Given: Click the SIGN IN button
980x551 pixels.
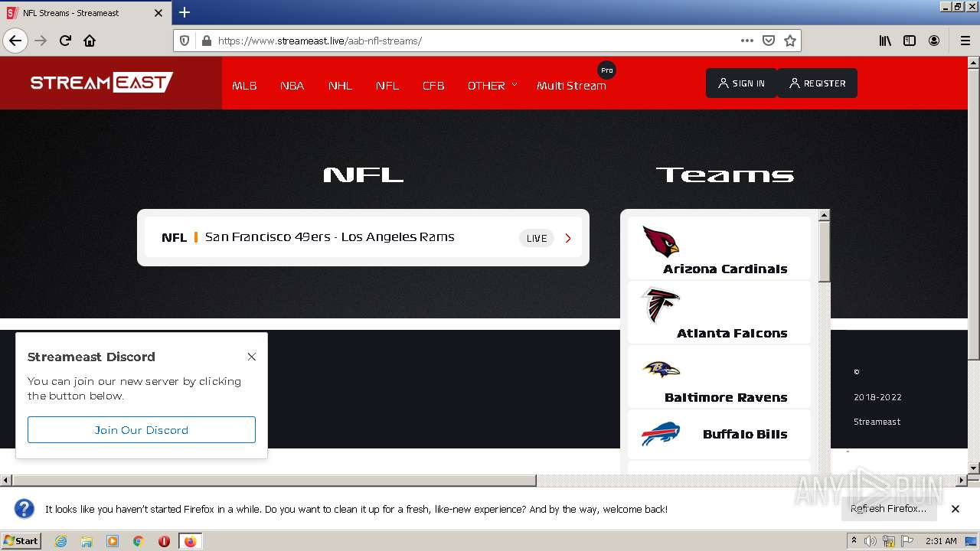Looking at the screenshot, I should tap(741, 83).
